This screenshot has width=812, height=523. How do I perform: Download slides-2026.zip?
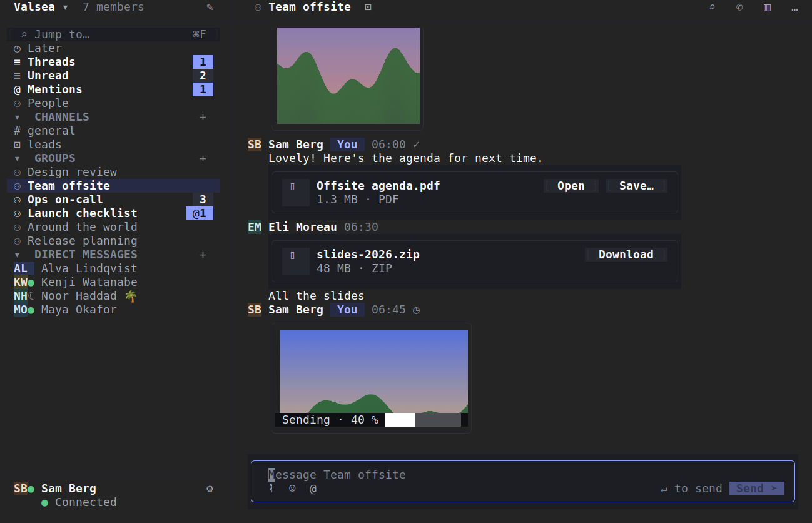626,255
